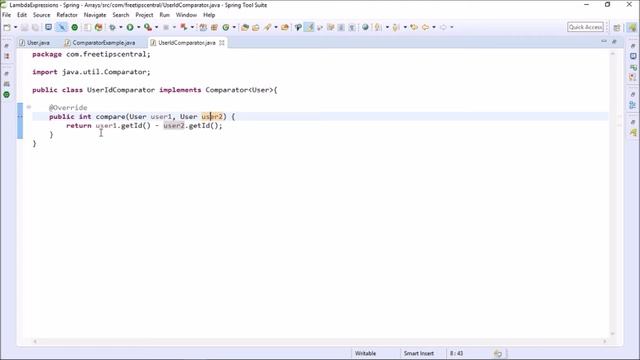Click the green Spring Boot dashboard icon
Viewport: 640px width, 360px height.
coord(75,27)
